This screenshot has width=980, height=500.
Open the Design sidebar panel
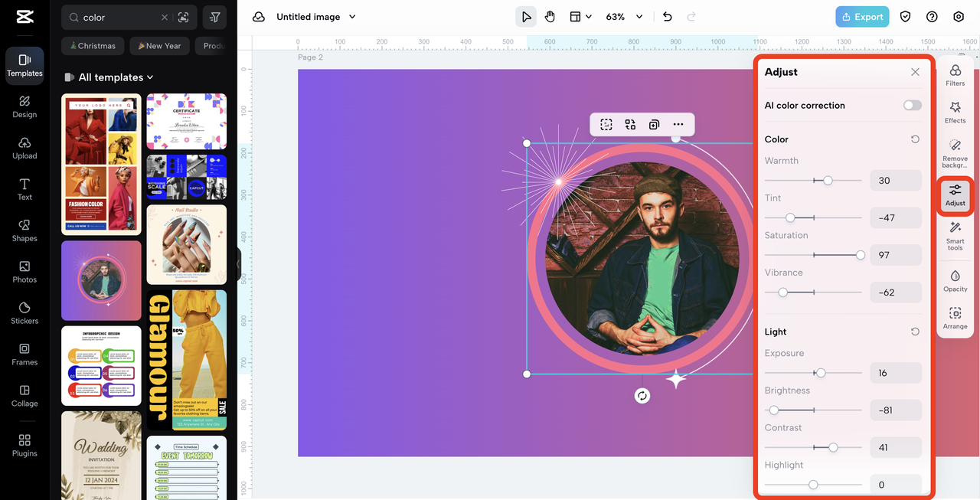pos(24,106)
